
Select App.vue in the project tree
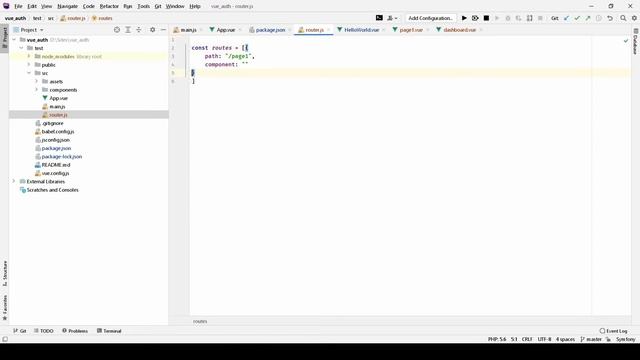[x=58, y=98]
